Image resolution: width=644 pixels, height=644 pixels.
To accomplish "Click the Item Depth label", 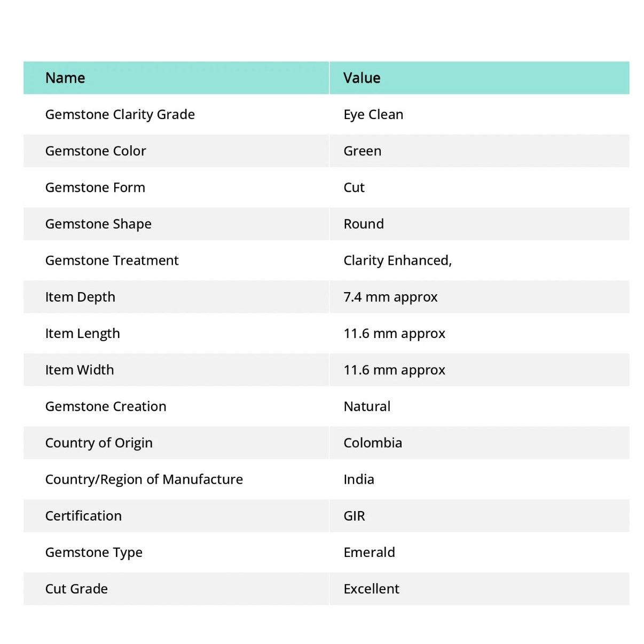I will point(80,297).
